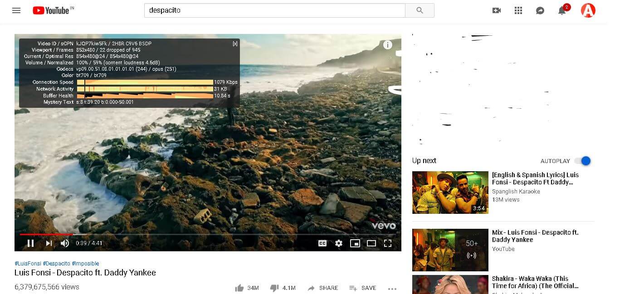Skip to next video
Viewport: 644px width, 294px height.
tap(49, 243)
